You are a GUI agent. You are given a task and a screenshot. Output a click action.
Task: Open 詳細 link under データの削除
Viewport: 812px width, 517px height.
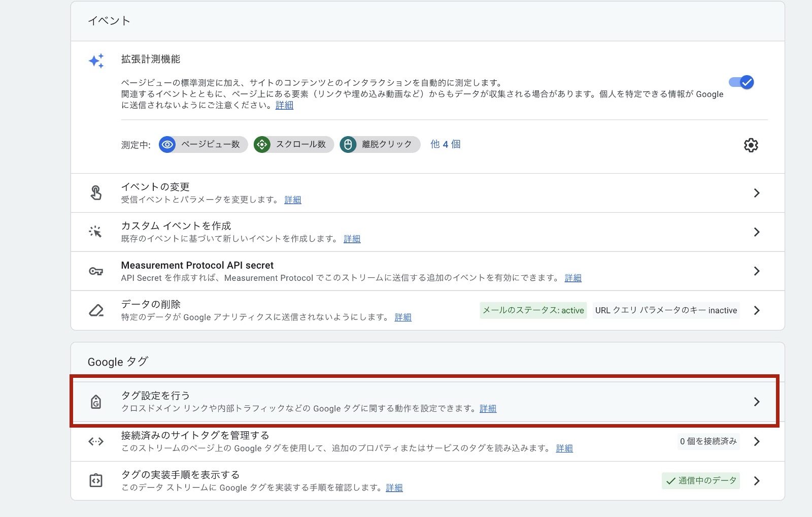(x=403, y=317)
